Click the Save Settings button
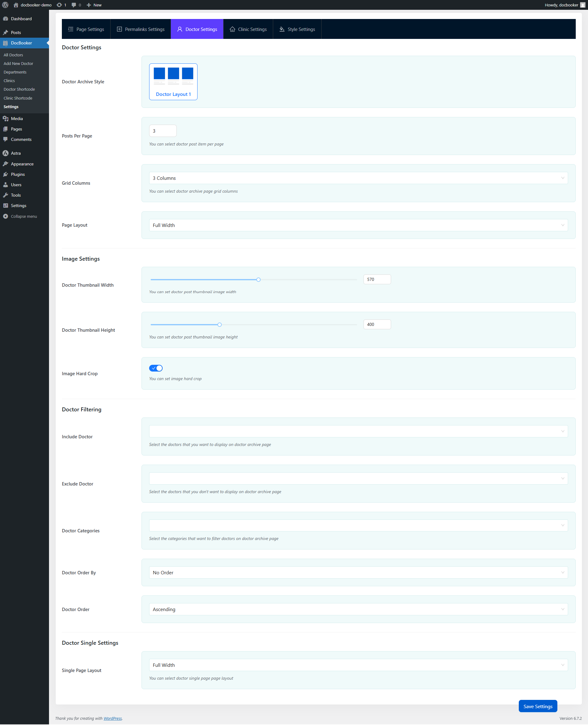This screenshot has height=725, width=588. [x=538, y=706]
